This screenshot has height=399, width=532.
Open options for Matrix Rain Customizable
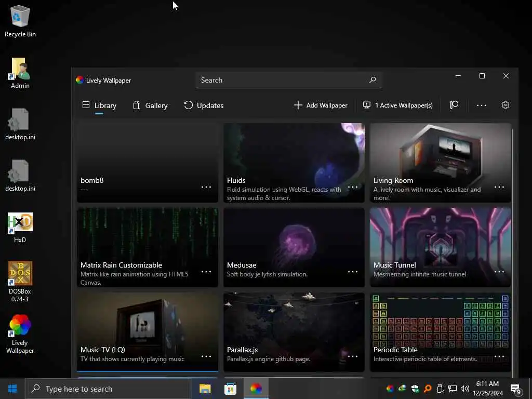pyautogui.click(x=206, y=272)
